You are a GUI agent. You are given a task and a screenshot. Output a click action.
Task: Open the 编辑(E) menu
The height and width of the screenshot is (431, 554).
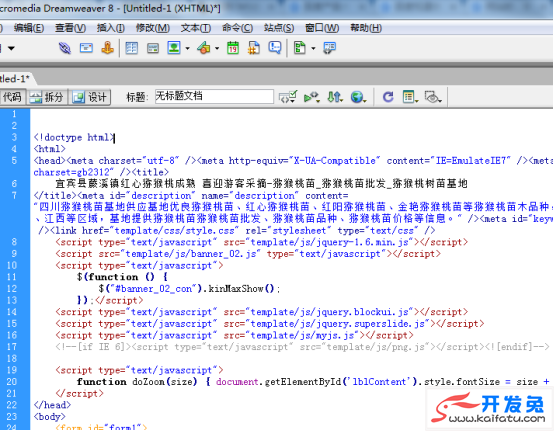(x=29, y=28)
